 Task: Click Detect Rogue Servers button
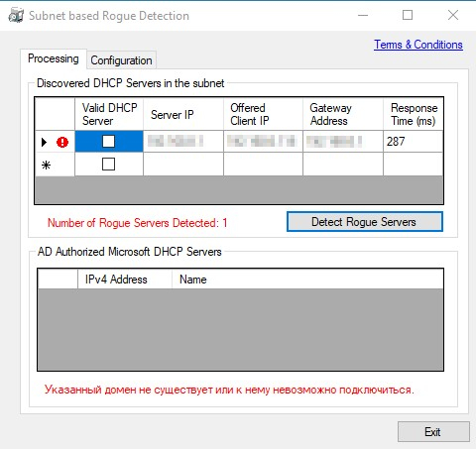point(365,222)
